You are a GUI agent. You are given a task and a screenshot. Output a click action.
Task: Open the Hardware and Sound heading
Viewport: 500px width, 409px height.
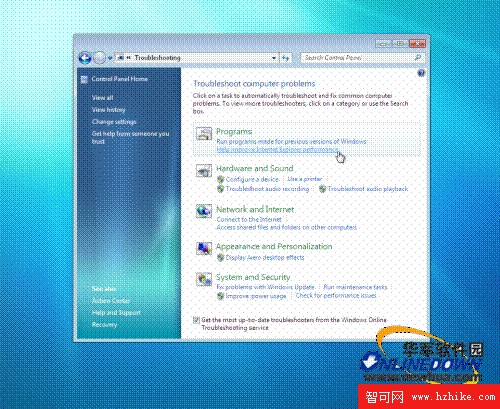pos(255,168)
